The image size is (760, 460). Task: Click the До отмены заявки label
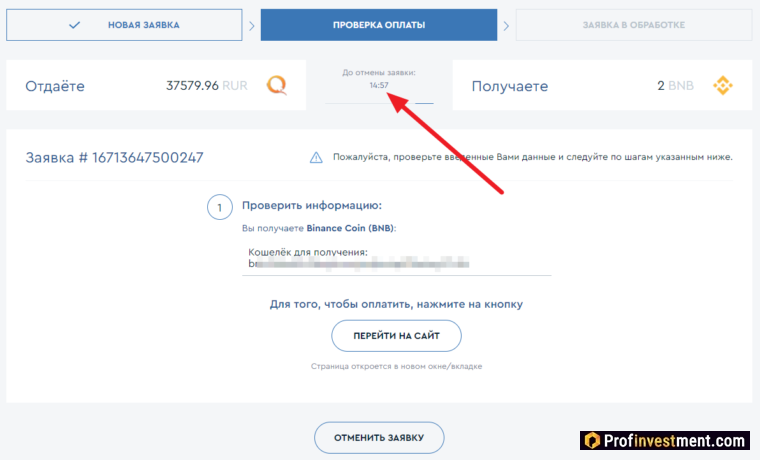[379, 73]
